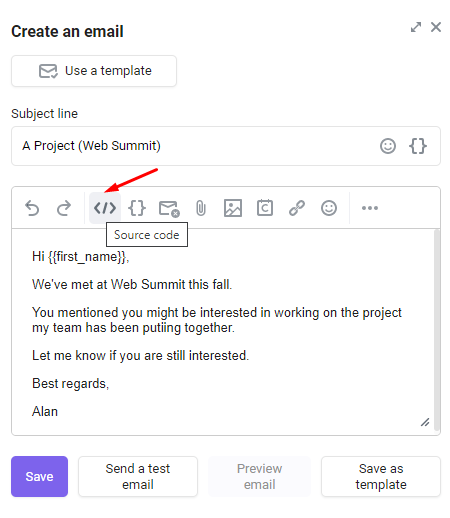Screen dimensions: 450x518
Task: Insert an image into the email body
Action: tap(233, 208)
